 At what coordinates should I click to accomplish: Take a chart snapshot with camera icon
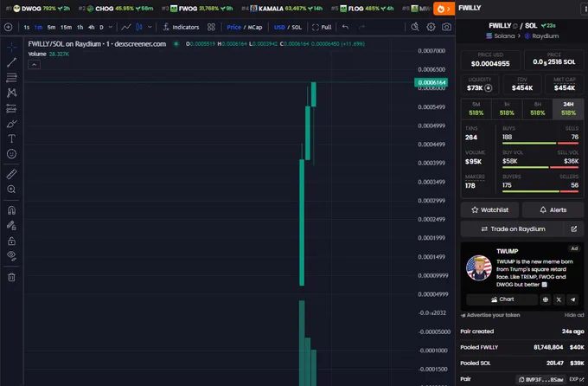(x=446, y=27)
